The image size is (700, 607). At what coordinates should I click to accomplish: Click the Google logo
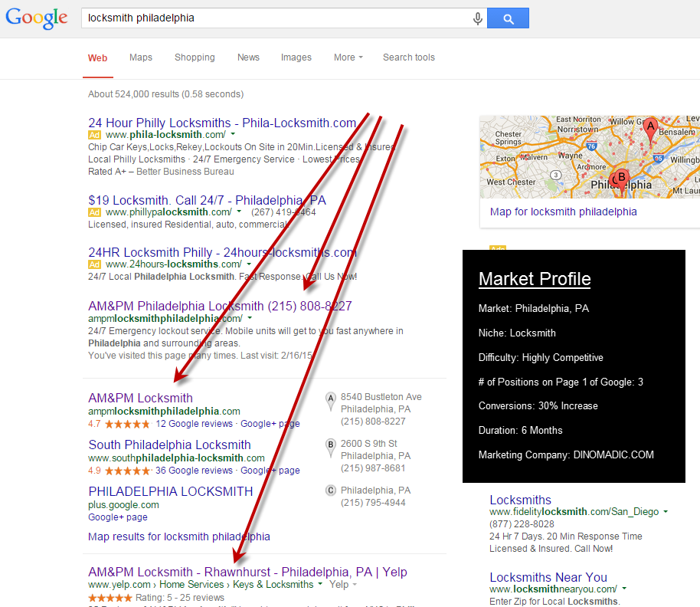click(37, 18)
